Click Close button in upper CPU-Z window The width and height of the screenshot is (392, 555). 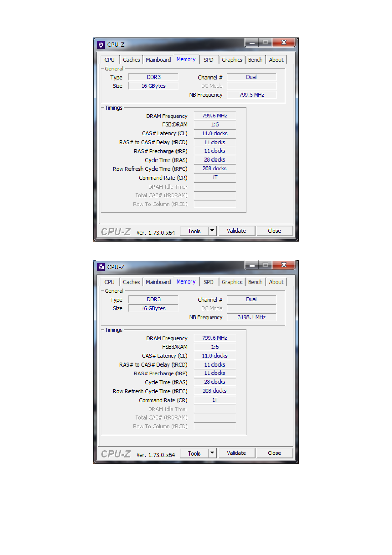274,231
